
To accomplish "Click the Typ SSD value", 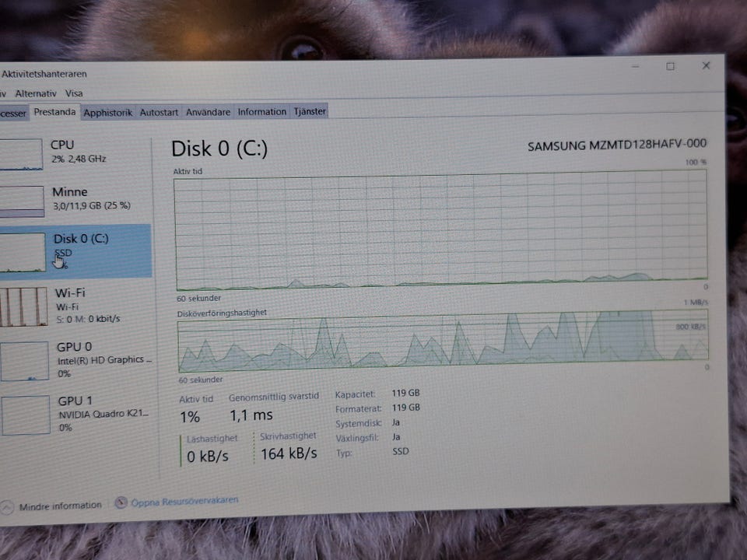I will point(401,451).
